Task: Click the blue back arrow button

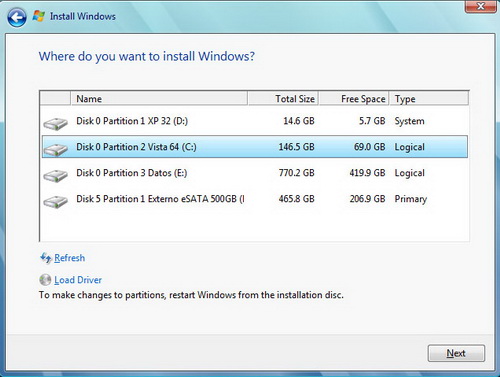Action: pos(17,17)
